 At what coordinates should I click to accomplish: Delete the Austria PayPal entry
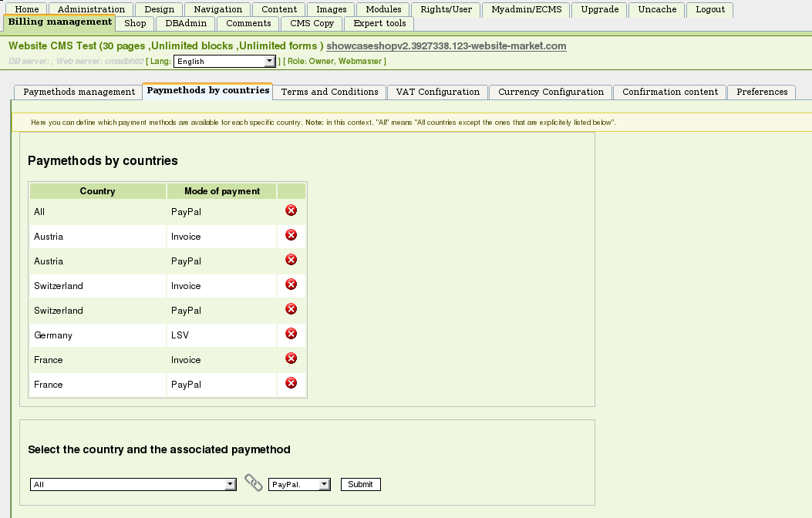click(291, 260)
